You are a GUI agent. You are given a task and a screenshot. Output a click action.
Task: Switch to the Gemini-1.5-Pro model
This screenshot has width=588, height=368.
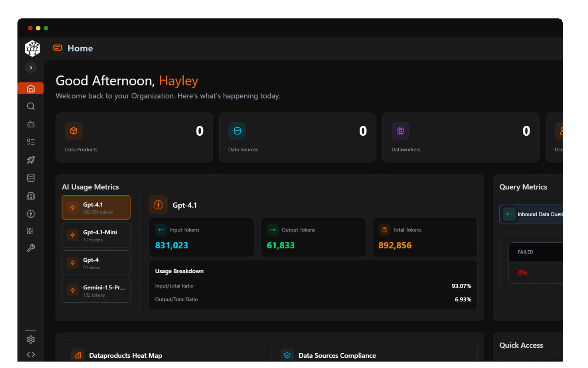click(x=96, y=290)
